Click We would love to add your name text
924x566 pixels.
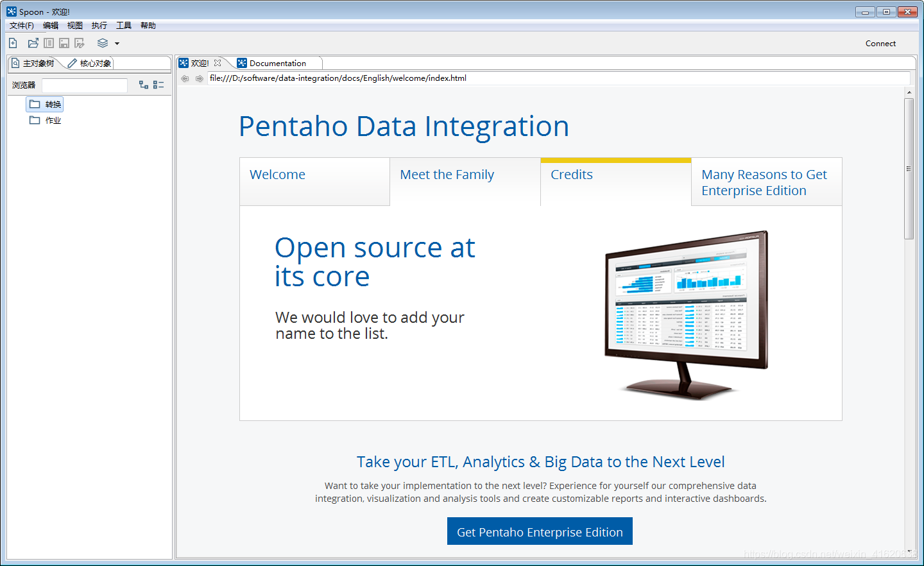(370, 325)
